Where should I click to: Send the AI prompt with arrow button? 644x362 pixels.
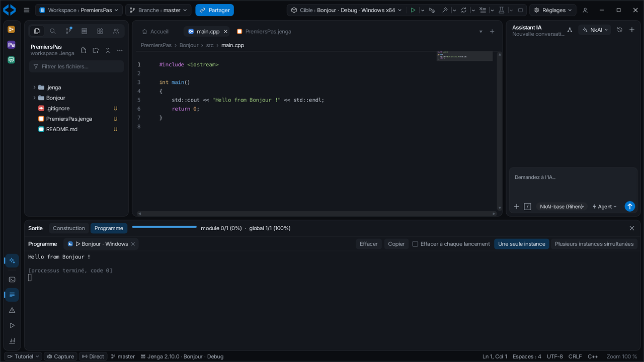click(x=629, y=206)
